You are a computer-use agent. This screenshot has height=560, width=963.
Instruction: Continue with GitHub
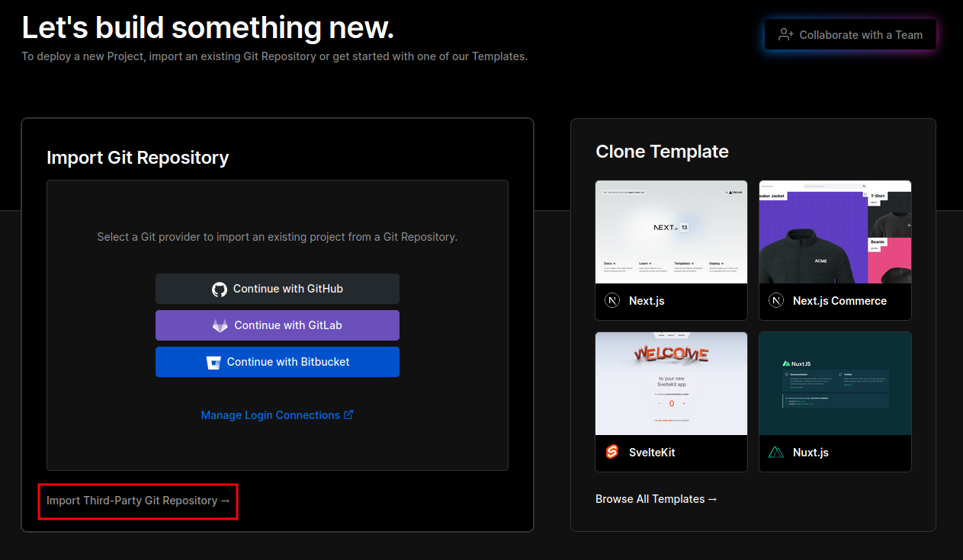[x=278, y=290]
